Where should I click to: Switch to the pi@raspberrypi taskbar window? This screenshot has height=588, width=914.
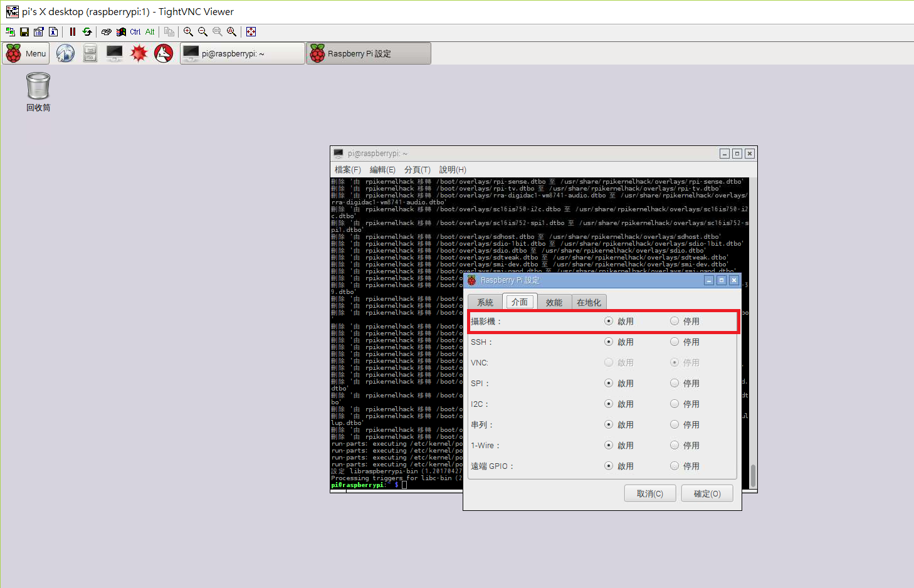pyautogui.click(x=243, y=53)
